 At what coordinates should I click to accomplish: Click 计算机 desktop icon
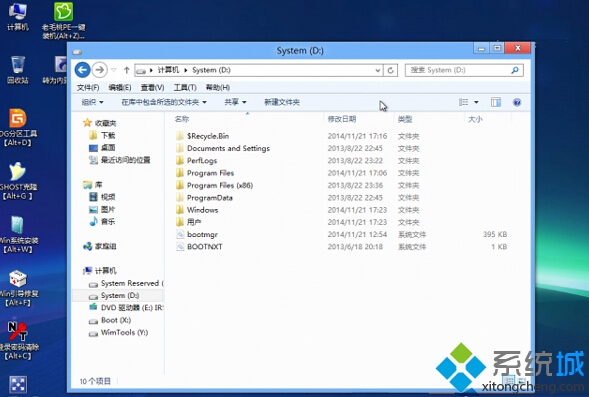[x=17, y=17]
